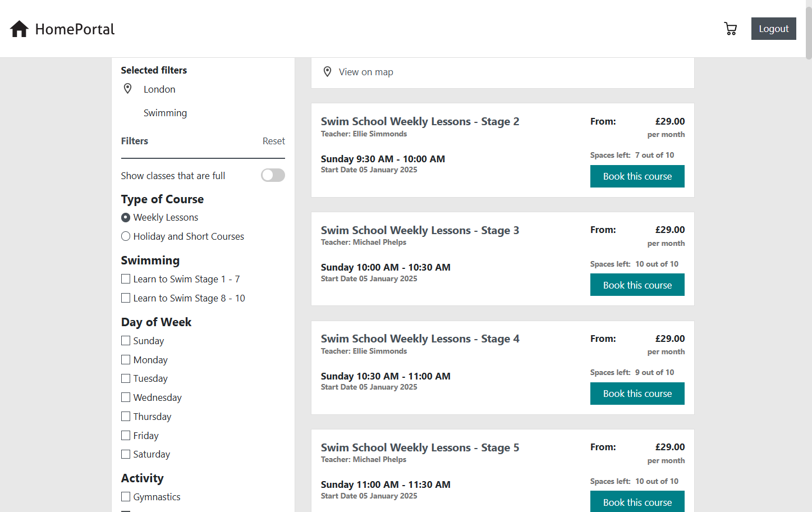
Task: Click the HomePortal site title
Action: coord(75,29)
